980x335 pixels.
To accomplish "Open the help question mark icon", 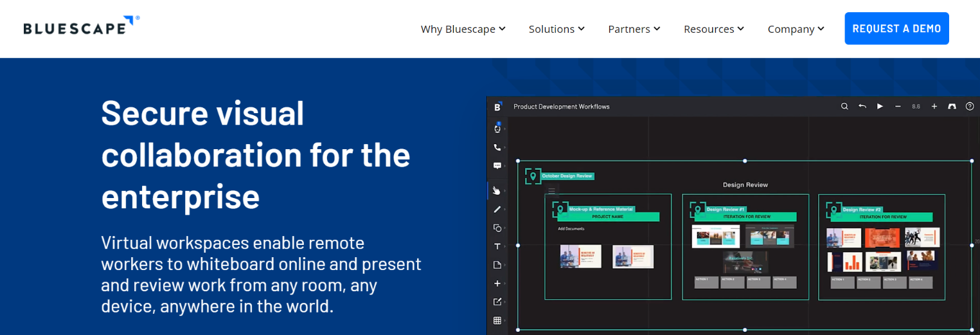I will click(x=970, y=106).
